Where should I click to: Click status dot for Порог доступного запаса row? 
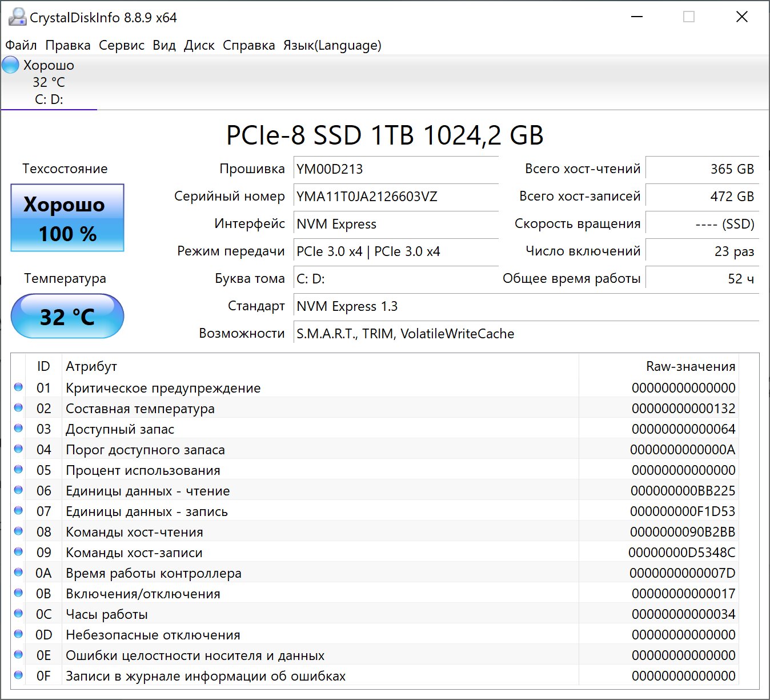coord(18,449)
